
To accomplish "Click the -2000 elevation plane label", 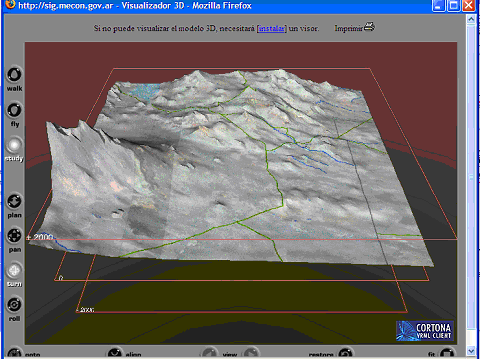I will pos(85,310).
